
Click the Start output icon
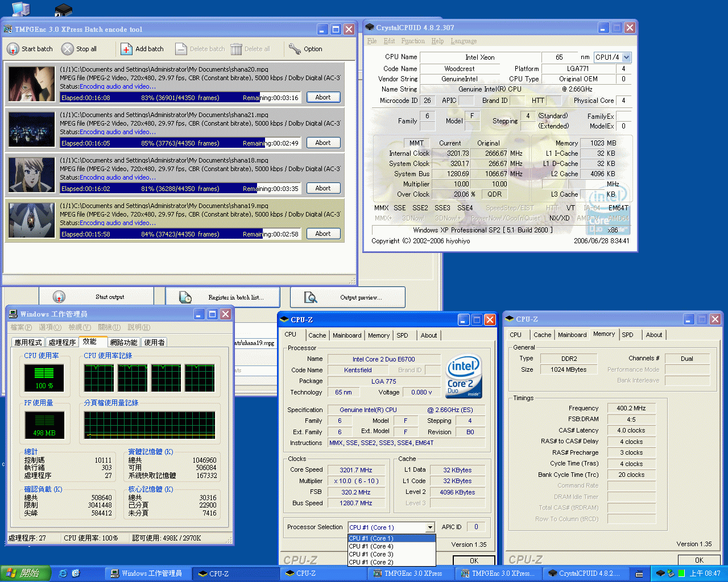(59, 297)
